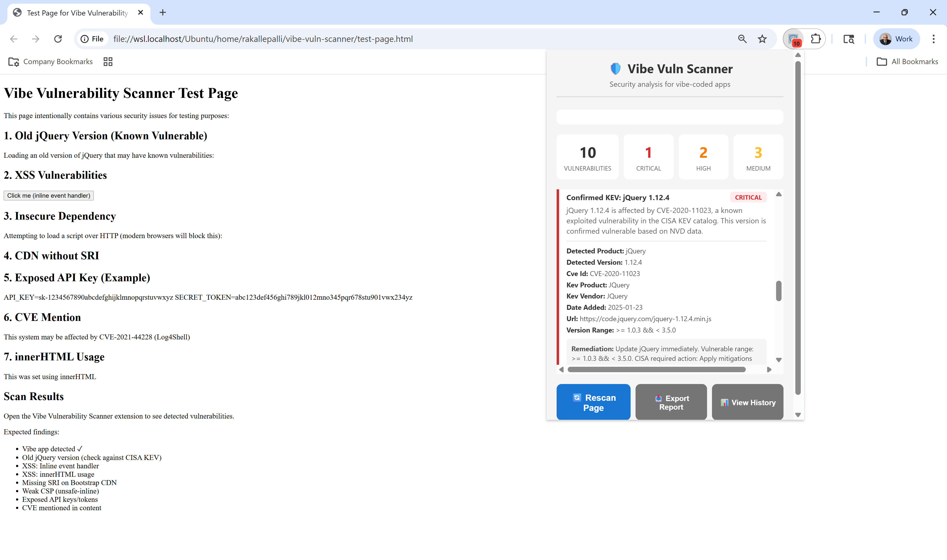This screenshot has width=947, height=560.
Task: Click the popup's outer scroll up arrow
Action: click(x=798, y=55)
